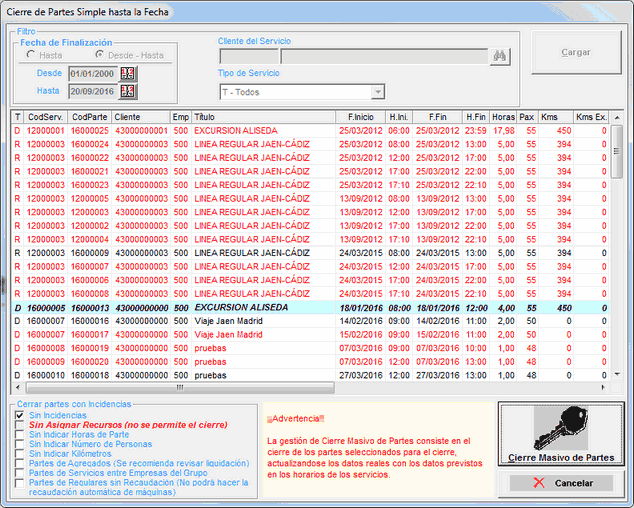
Task: Search client with the binoculars icon
Action: [500, 56]
